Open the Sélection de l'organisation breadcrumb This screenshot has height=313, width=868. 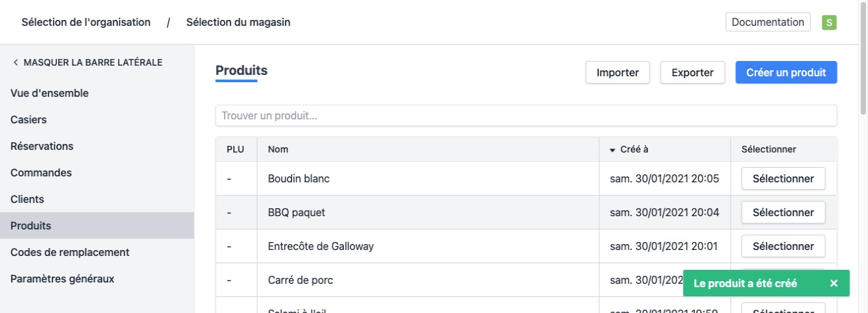(x=86, y=23)
